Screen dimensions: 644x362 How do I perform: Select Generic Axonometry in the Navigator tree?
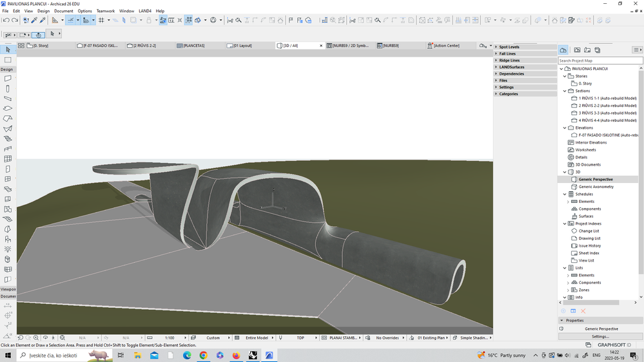tap(596, 187)
